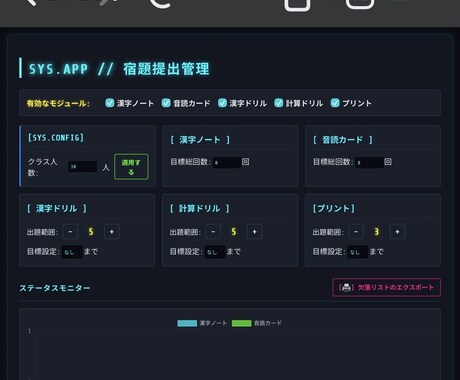Click the SYS.APP // 宿題提出管理 title
460x380 pixels.
[119, 69]
